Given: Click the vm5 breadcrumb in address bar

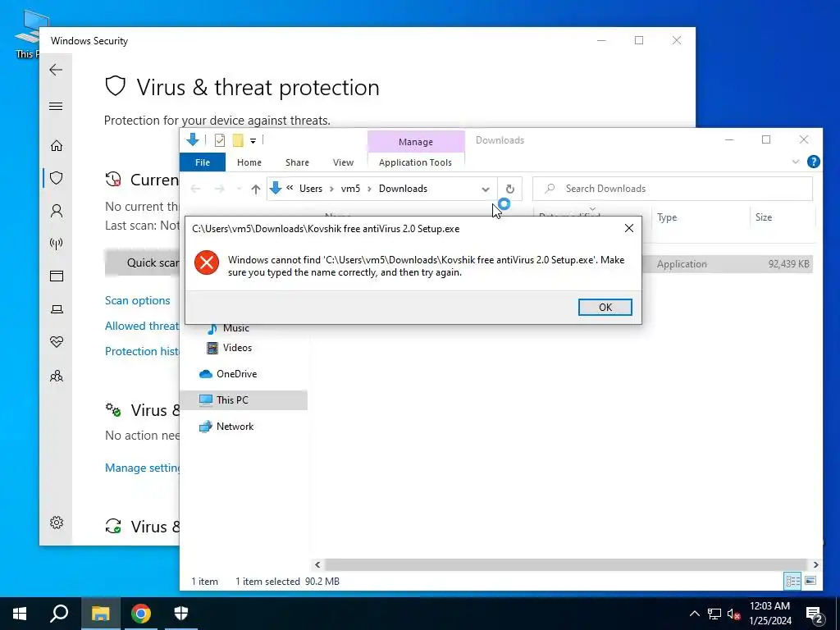Looking at the screenshot, I should coord(350,189).
